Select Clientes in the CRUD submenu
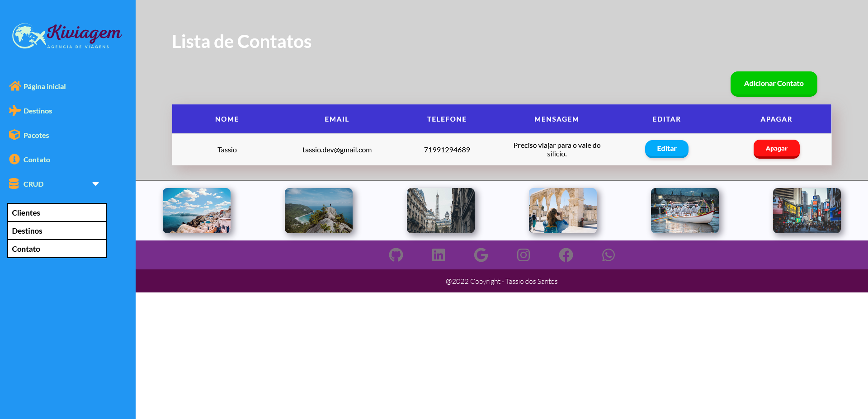The width and height of the screenshot is (868, 419). click(x=57, y=212)
